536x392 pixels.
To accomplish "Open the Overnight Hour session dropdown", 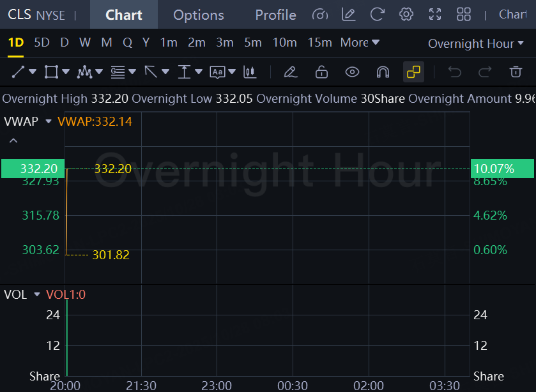I will [476, 43].
